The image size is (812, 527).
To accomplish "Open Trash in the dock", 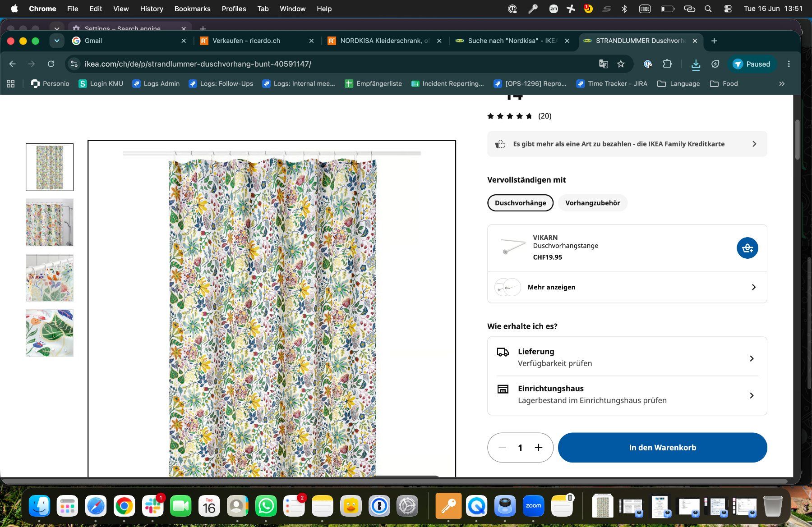I will click(x=772, y=506).
